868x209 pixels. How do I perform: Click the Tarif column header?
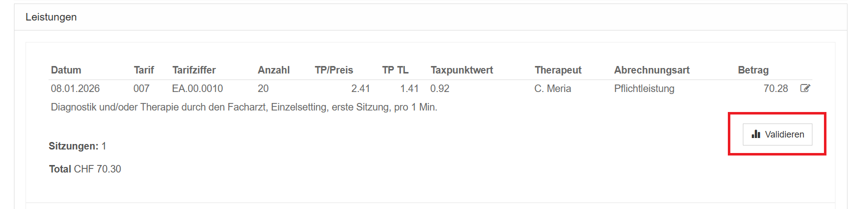(144, 70)
